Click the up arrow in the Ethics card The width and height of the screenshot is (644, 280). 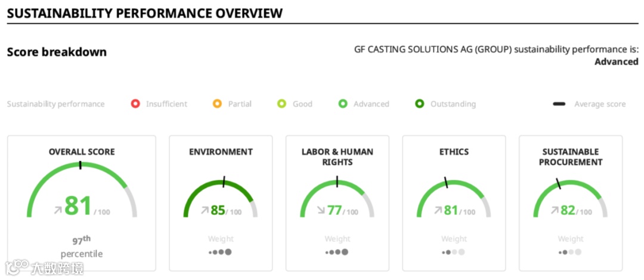[438, 211]
